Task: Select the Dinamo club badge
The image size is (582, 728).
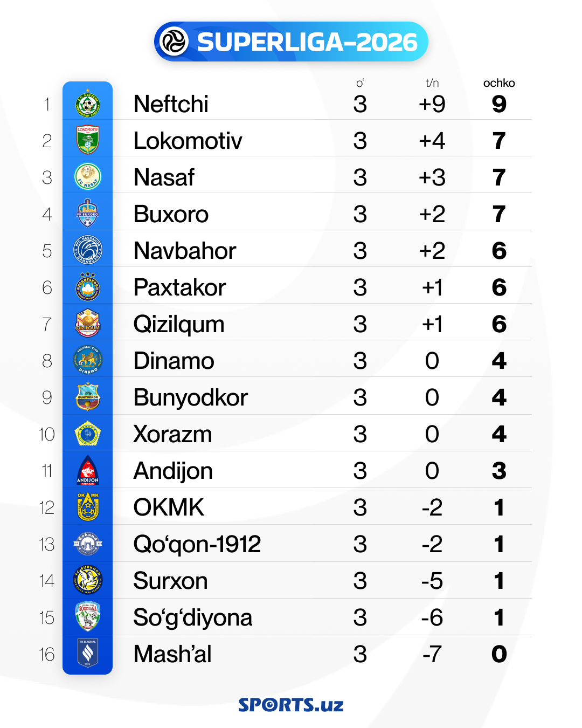Action: [x=87, y=360]
